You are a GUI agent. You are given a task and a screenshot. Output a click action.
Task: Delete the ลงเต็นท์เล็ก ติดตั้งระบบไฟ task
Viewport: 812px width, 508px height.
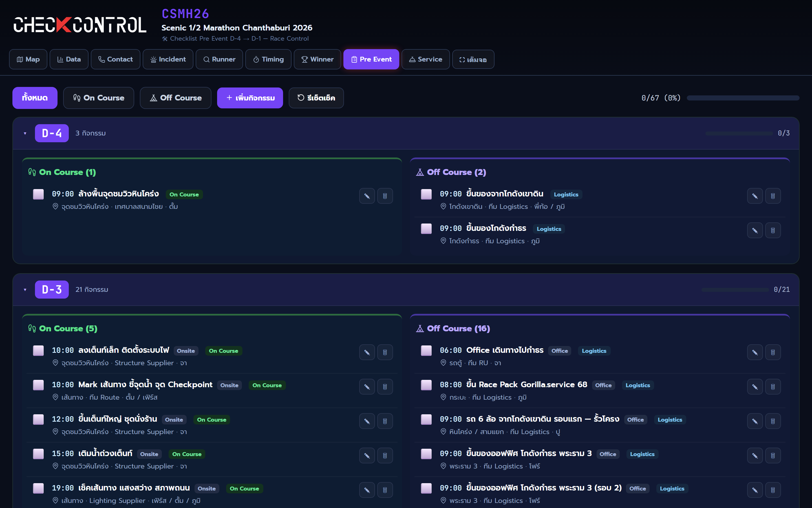[x=385, y=352]
